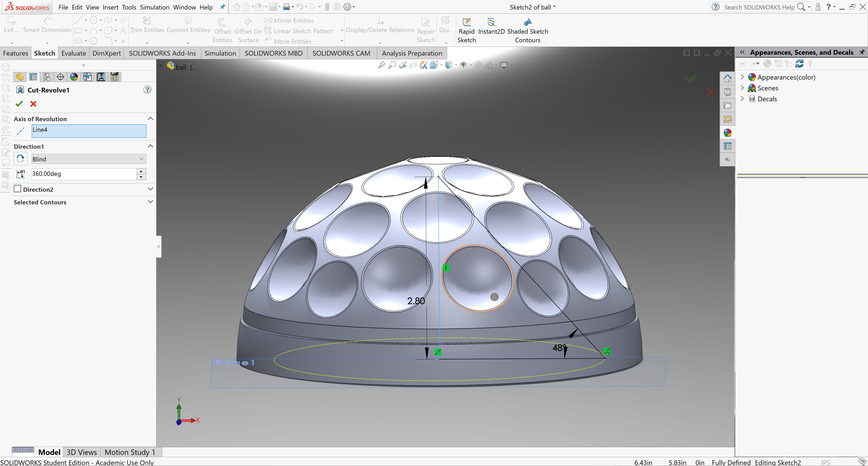
Task: Open the CAM operation tree tab
Action: pyautogui.click(x=101, y=77)
